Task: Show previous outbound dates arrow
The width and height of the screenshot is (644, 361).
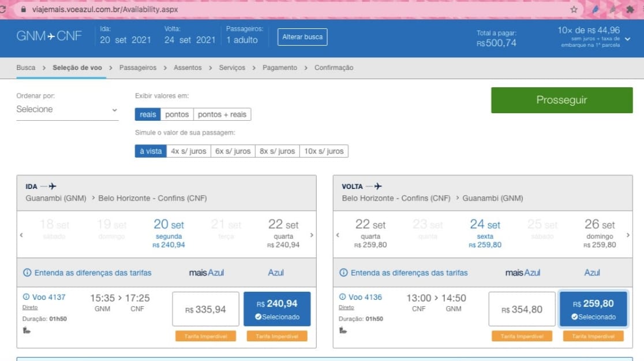Action: [x=21, y=235]
